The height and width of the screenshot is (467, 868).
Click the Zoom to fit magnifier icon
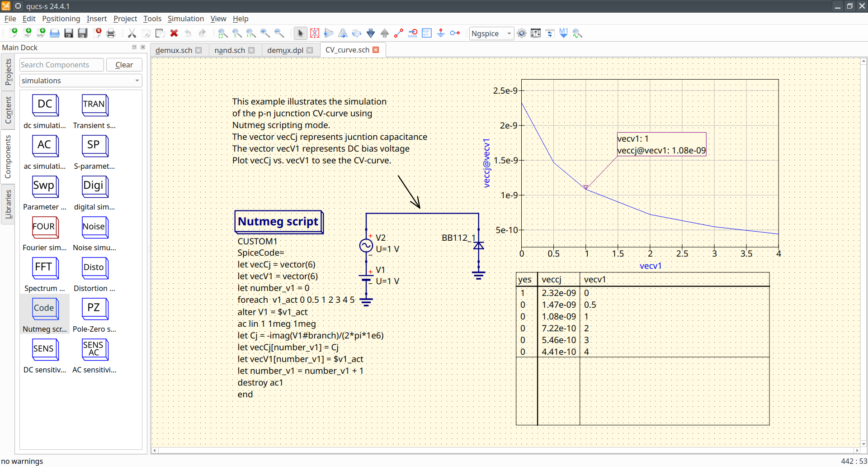tap(223, 33)
